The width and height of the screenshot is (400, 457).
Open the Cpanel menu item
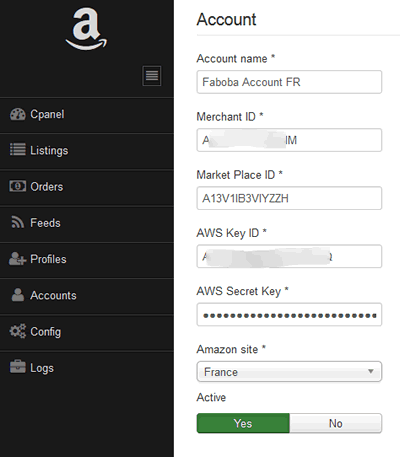(87, 115)
